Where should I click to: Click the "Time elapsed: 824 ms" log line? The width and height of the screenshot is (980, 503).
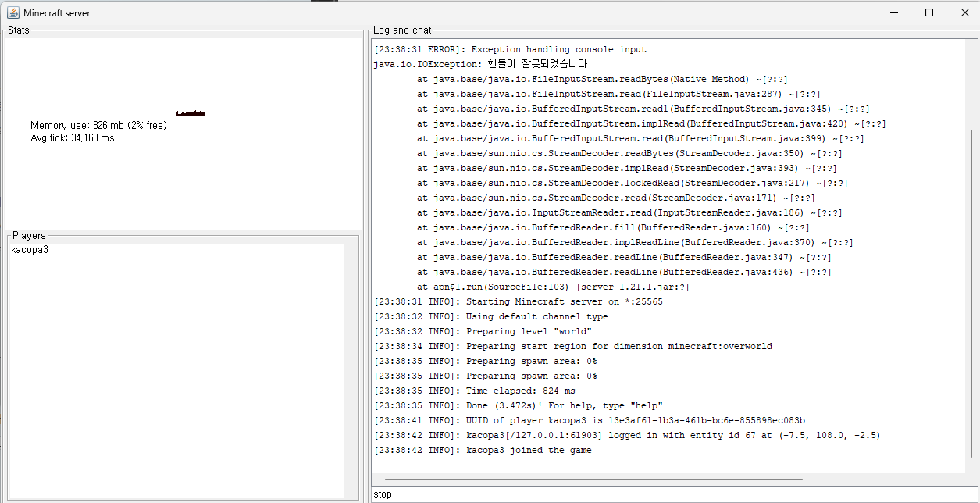pos(474,391)
